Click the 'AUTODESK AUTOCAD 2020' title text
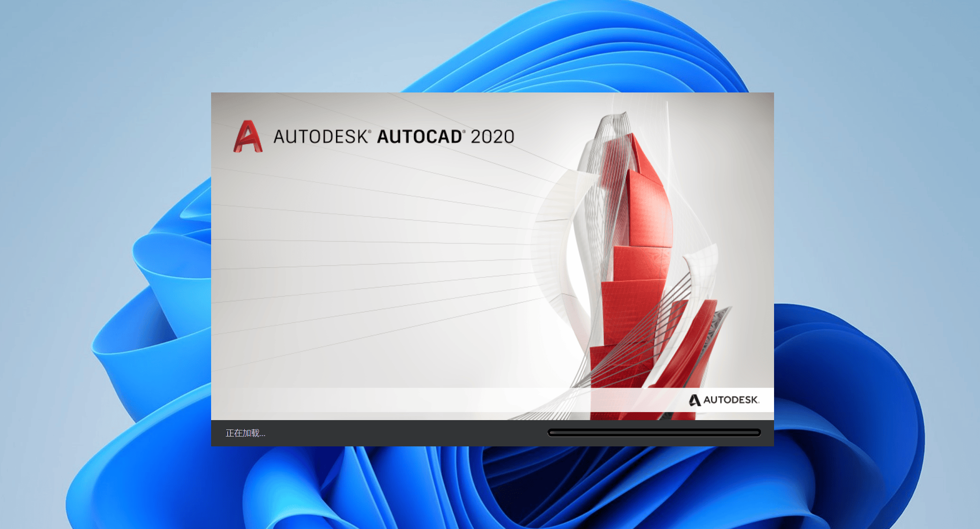 (394, 137)
